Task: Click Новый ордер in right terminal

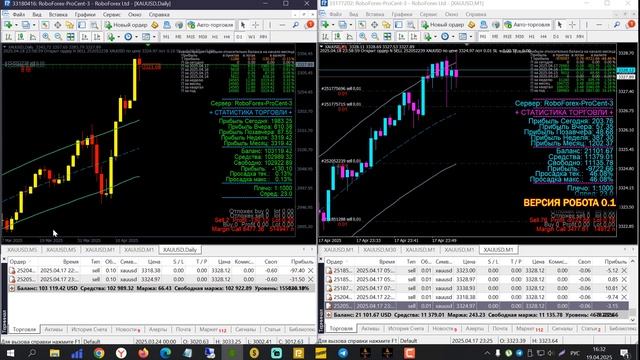Action: [x=442, y=25]
